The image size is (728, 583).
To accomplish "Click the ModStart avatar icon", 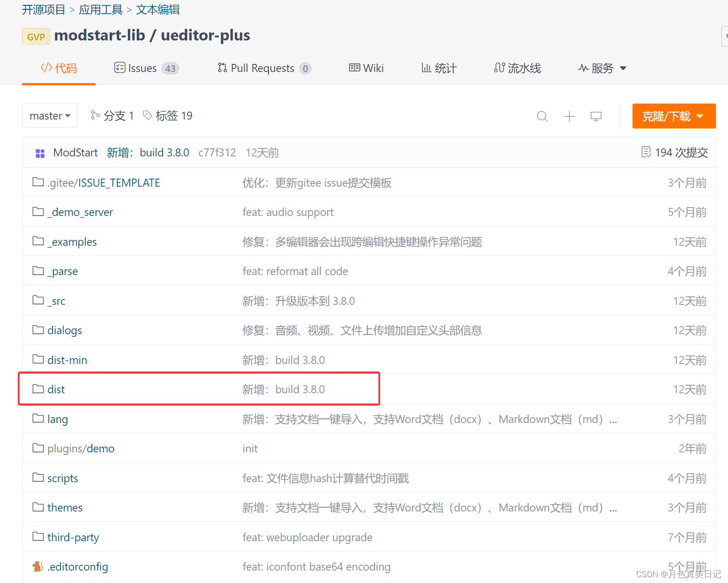I will point(40,153).
